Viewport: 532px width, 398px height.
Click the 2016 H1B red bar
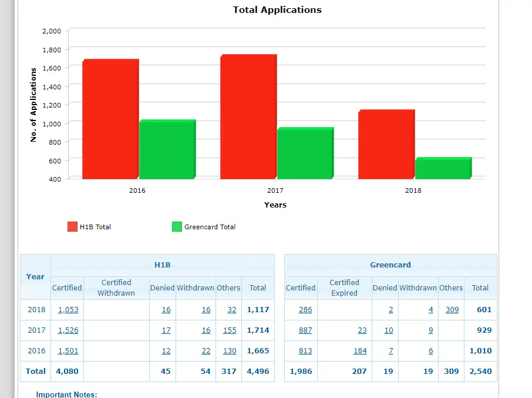110,119
